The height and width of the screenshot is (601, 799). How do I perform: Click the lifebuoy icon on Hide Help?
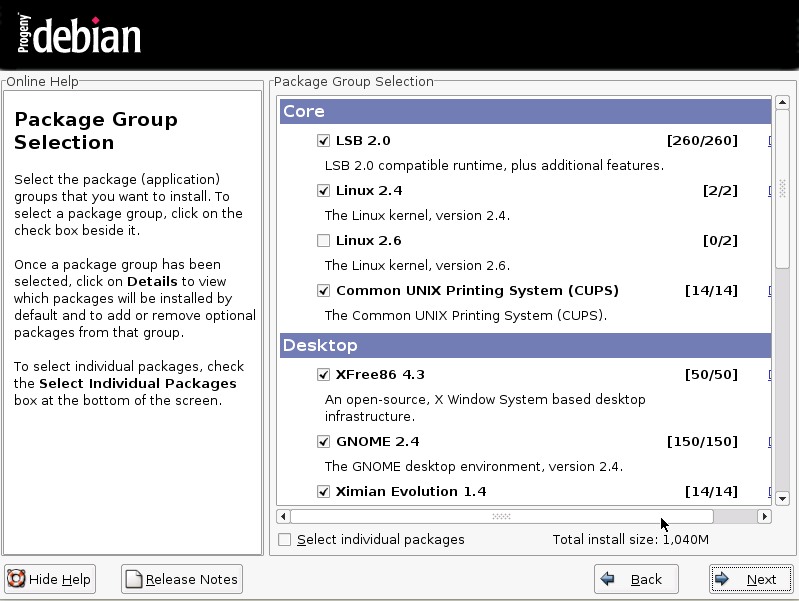[x=16, y=579]
